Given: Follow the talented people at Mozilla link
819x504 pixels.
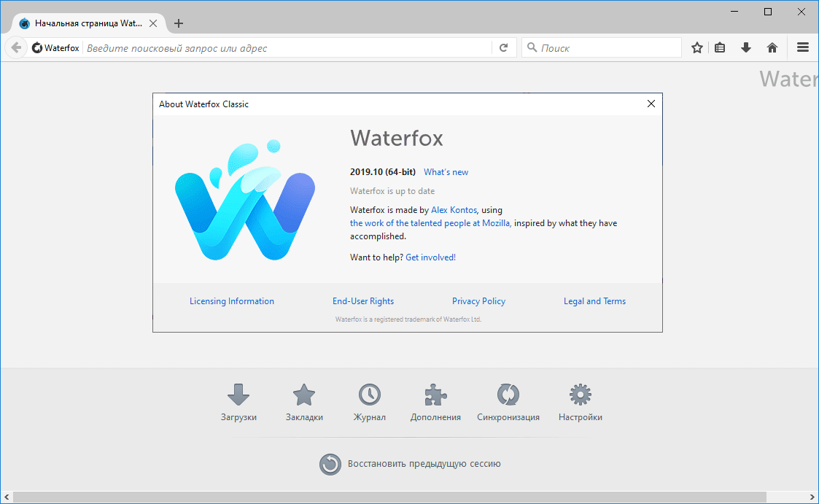Looking at the screenshot, I should [x=430, y=223].
